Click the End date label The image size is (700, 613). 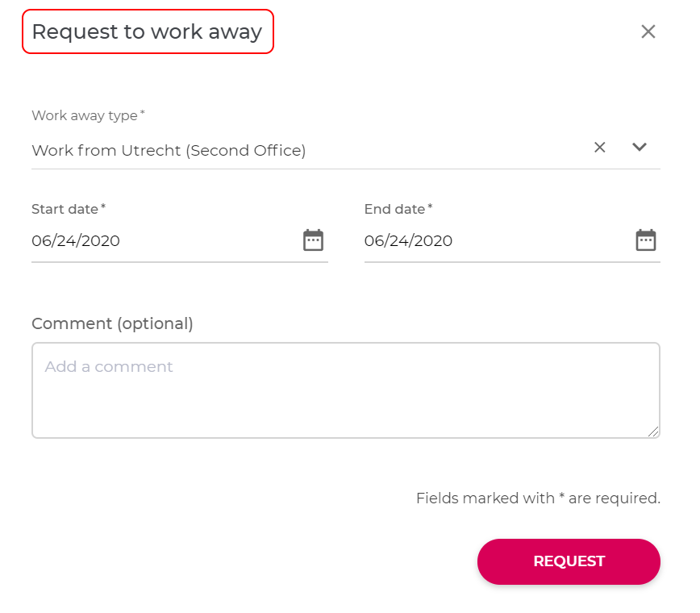[x=398, y=209]
